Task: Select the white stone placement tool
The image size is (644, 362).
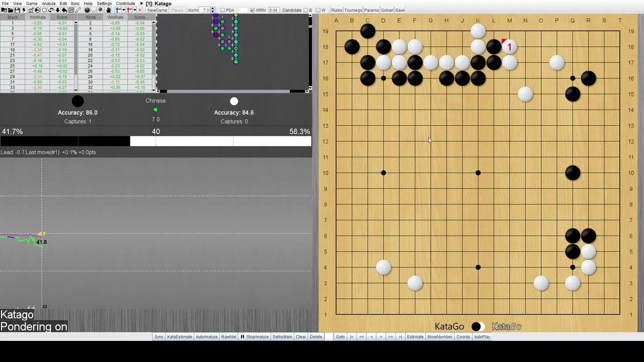Action: (x=94, y=10)
